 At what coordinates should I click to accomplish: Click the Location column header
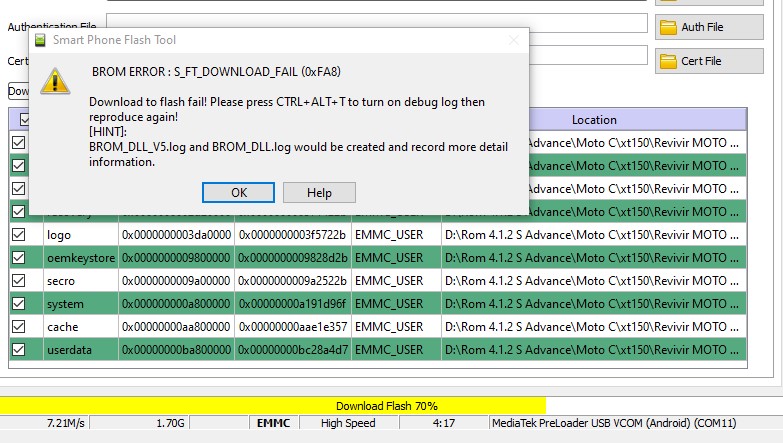594,120
